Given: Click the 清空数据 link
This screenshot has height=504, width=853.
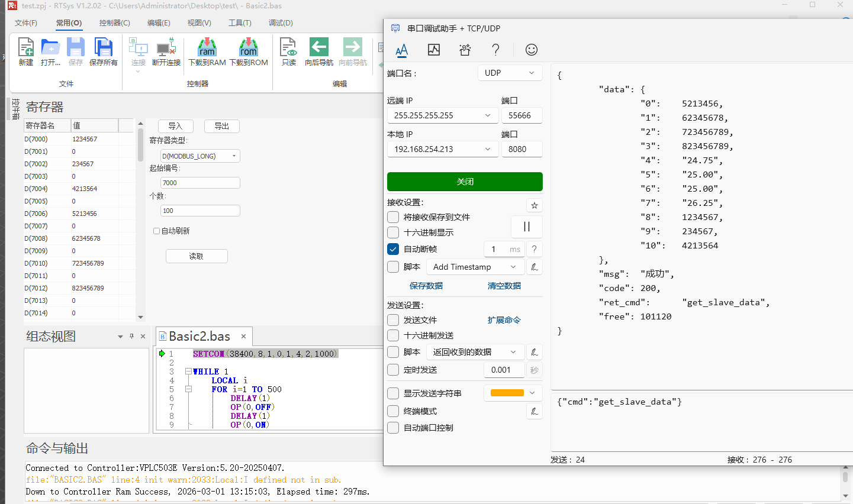Looking at the screenshot, I should (x=504, y=285).
